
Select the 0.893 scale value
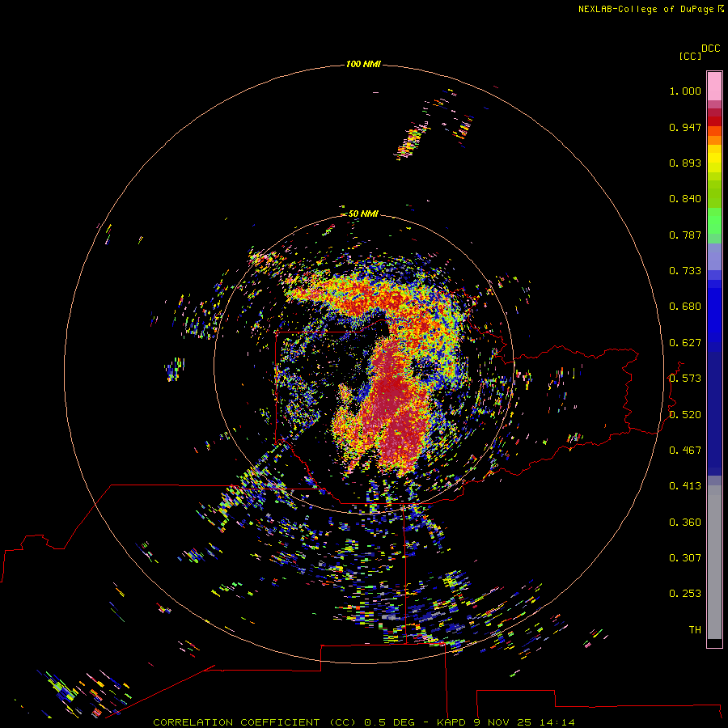(x=685, y=163)
